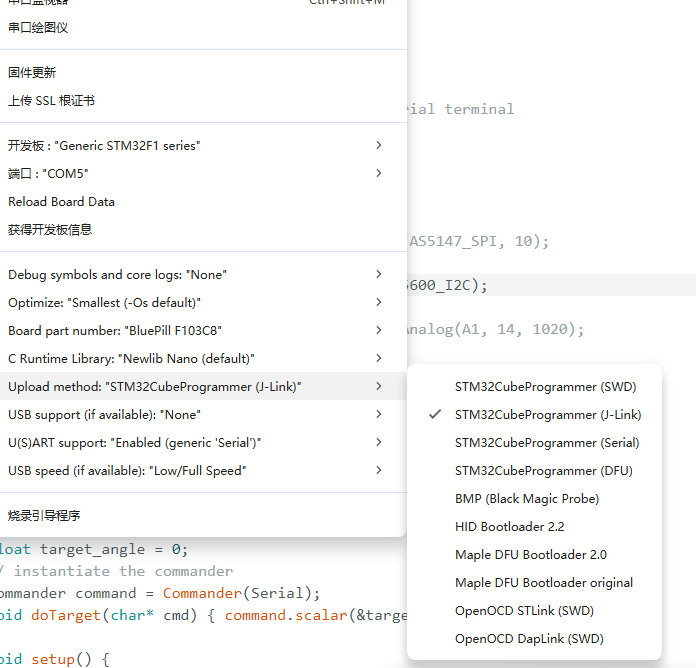Choose OpenOCD DapLink (SWD) method
This screenshot has width=696, height=668.
pos(534,638)
